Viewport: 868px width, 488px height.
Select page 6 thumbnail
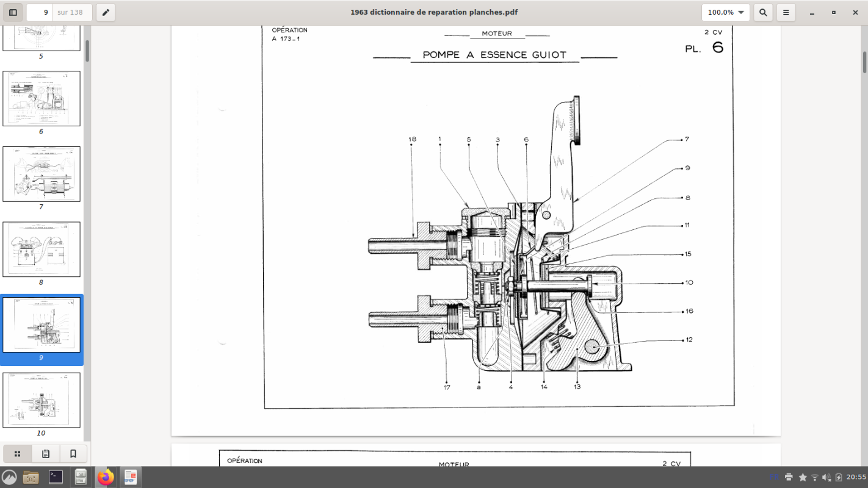point(42,99)
